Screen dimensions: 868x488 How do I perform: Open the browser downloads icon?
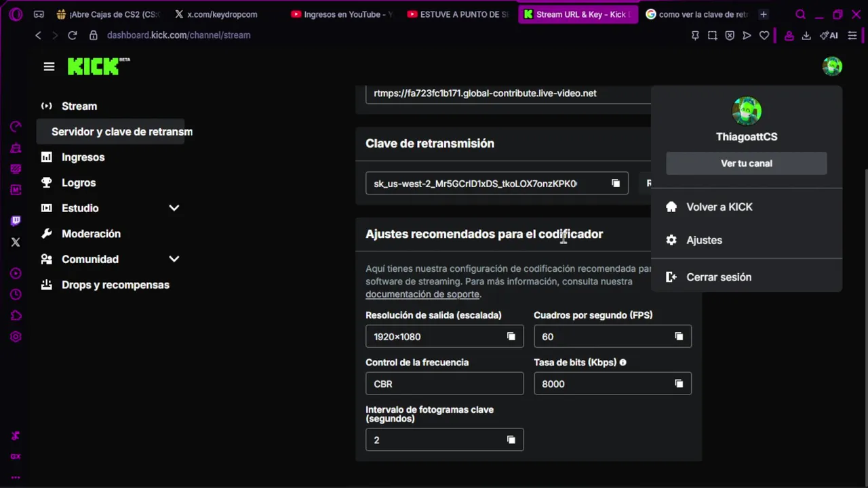(806, 35)
